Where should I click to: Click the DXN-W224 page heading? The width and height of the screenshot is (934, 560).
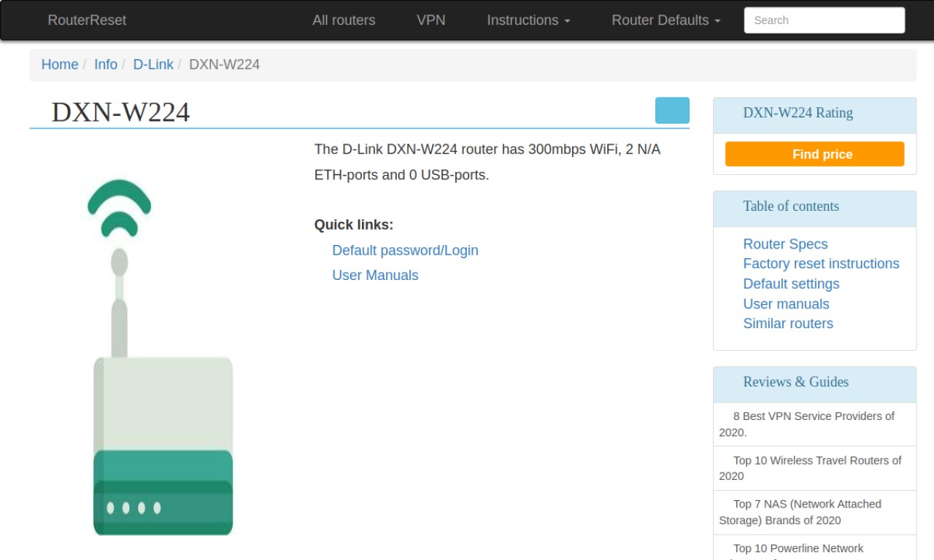coord(120,112)
